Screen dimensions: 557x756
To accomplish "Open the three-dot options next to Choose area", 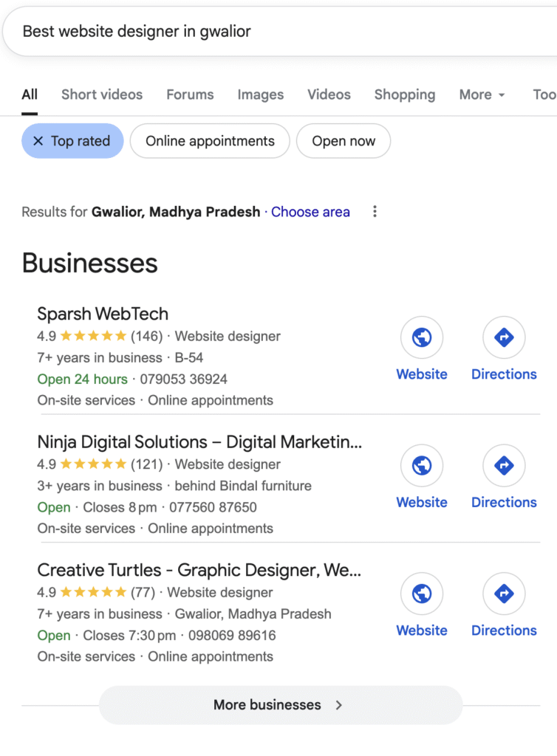I will tap(375, 212).
